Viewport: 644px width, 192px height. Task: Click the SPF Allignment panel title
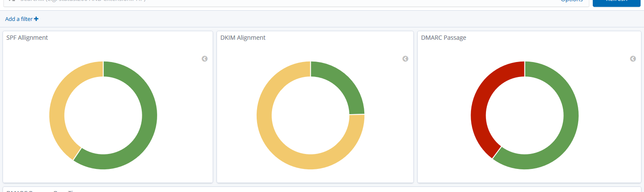(27, 38)
